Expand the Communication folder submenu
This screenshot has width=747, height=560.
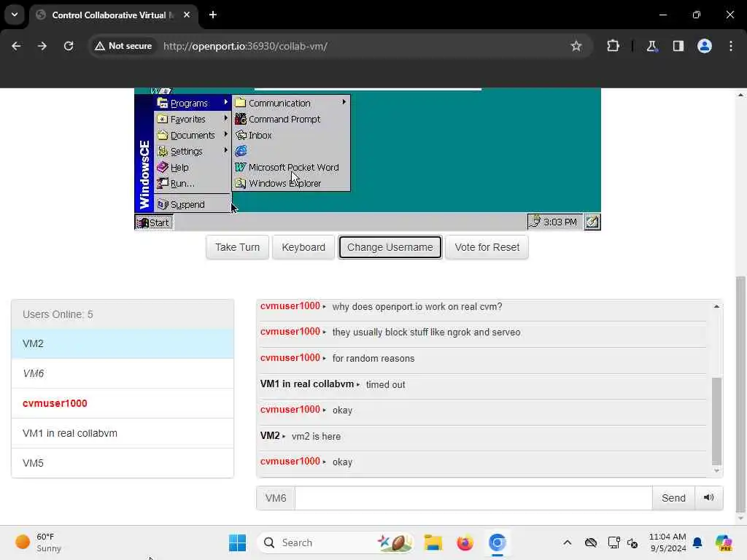(291, 103)
